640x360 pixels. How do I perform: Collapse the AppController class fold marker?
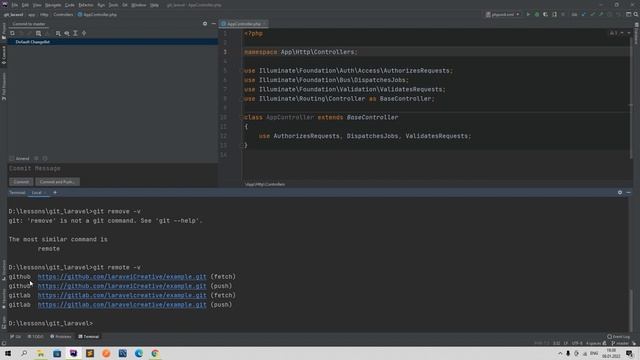tap(242, 118)
